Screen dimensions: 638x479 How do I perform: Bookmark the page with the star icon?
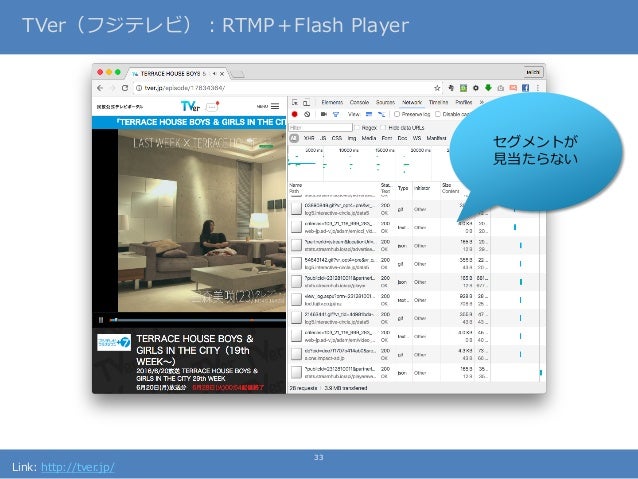click(x=437, y=88)
